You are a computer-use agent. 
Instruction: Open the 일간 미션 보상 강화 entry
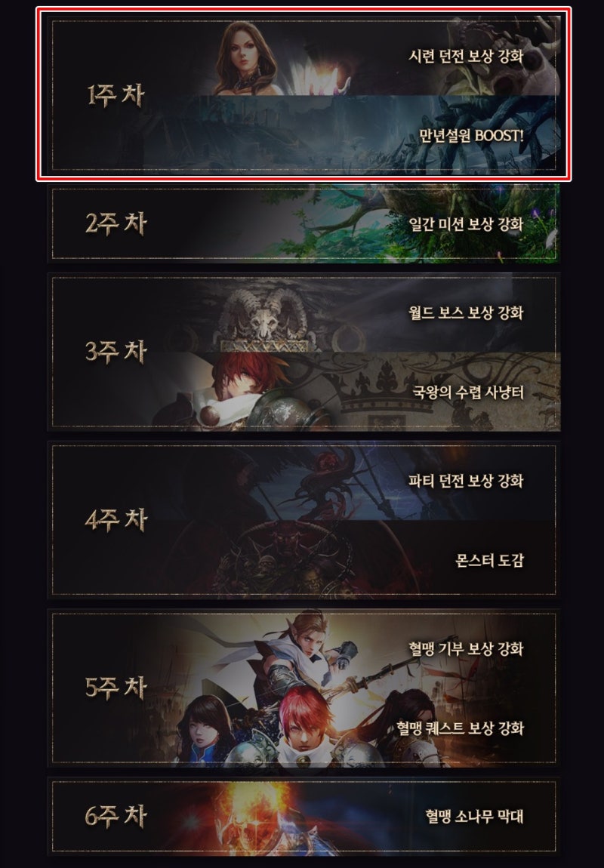click(466, 224)
